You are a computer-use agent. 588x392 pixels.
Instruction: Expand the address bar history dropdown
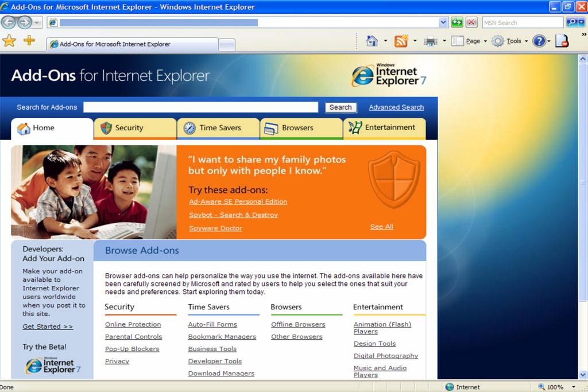[x=443, y=22]
